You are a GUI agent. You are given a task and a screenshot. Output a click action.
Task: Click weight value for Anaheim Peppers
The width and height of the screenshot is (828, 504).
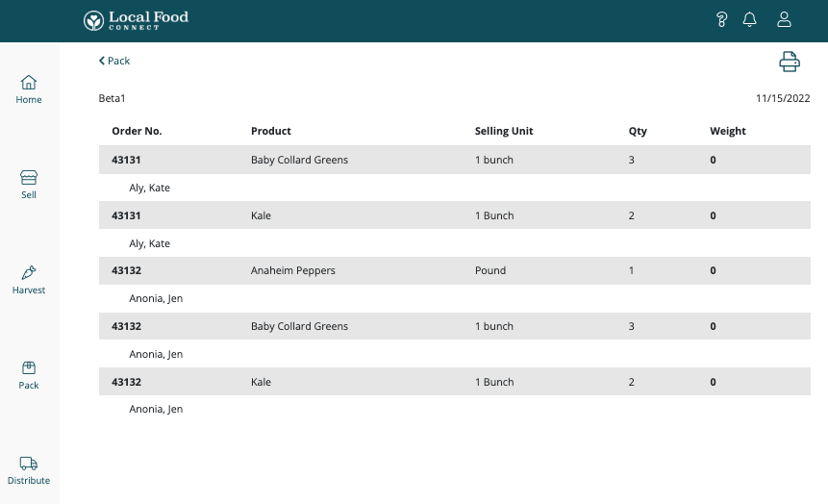[x=713, y=270]
